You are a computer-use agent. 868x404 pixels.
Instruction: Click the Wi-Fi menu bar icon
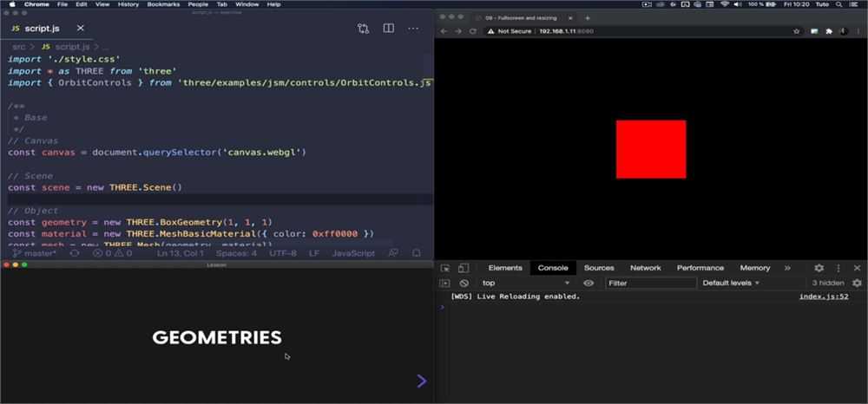click(x=725, y=3)
